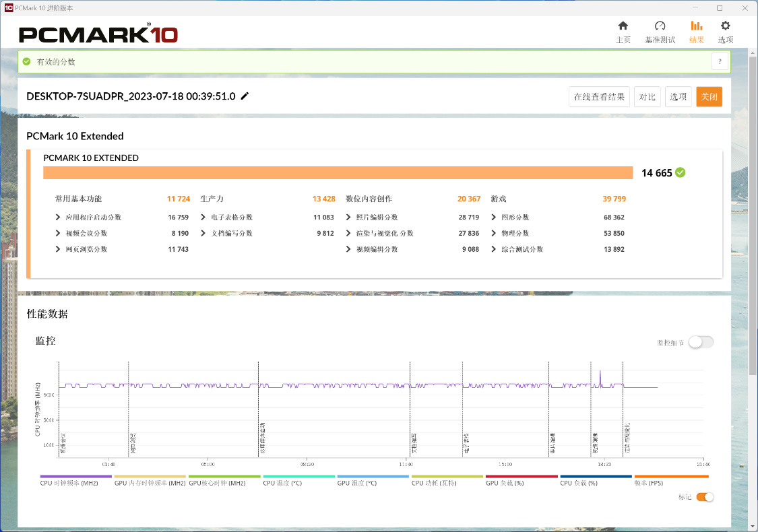The height and width of the screenshot is (532, 758).
Task: Maximize the PCMark 10 window
Action: tap(720, 7)
